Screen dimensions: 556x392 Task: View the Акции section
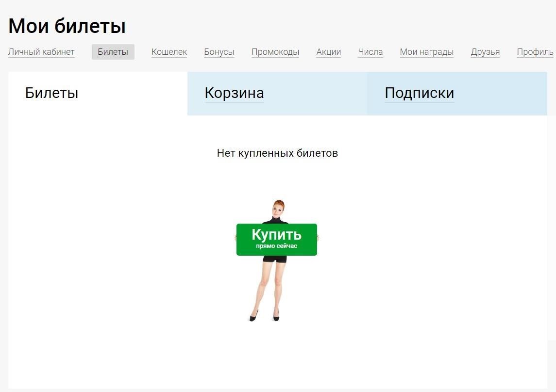329,52
